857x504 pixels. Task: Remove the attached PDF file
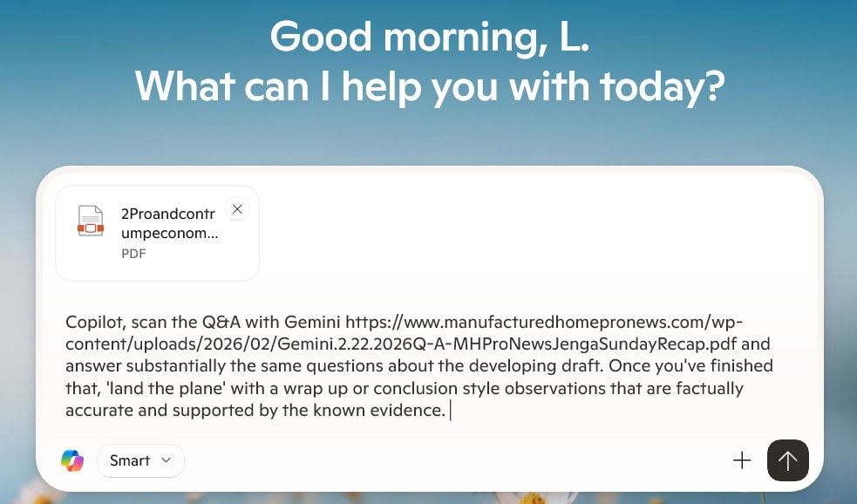pyautogui.click(x=237, y=209)
